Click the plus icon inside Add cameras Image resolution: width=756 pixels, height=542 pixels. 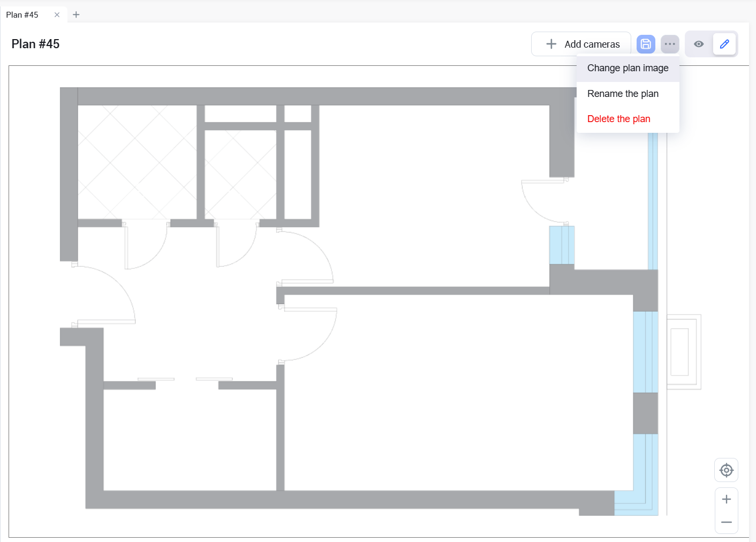click(x=551, y=44)
